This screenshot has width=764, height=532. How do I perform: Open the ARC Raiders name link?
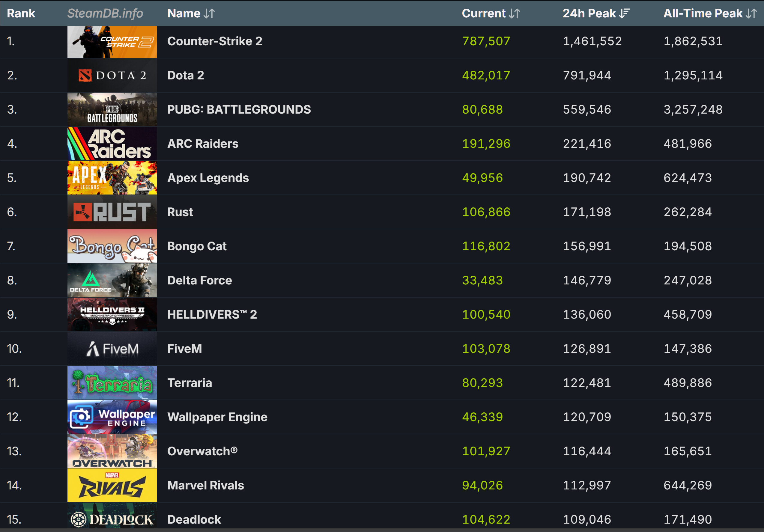[x=203, y=144]
